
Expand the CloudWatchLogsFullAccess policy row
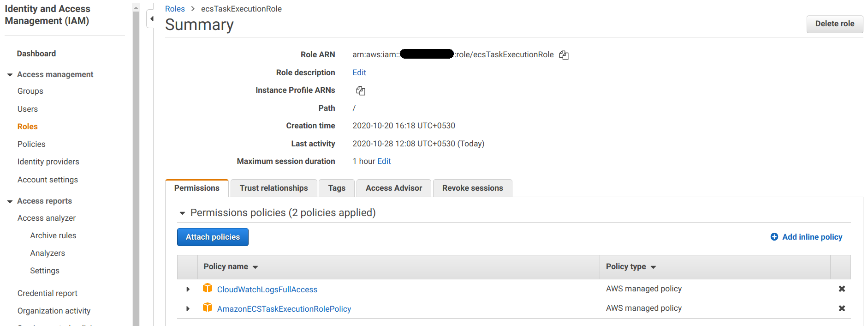pos(188,289)
